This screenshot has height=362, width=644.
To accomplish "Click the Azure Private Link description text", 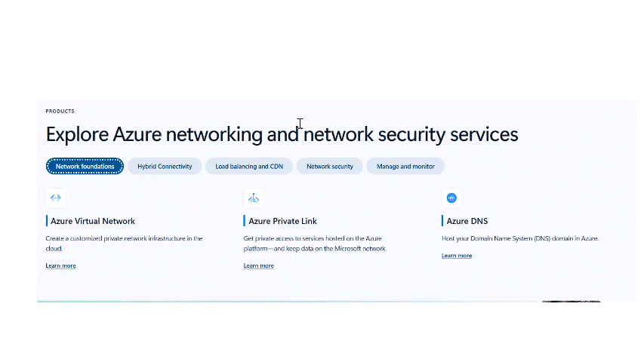I will click(315, 244).
